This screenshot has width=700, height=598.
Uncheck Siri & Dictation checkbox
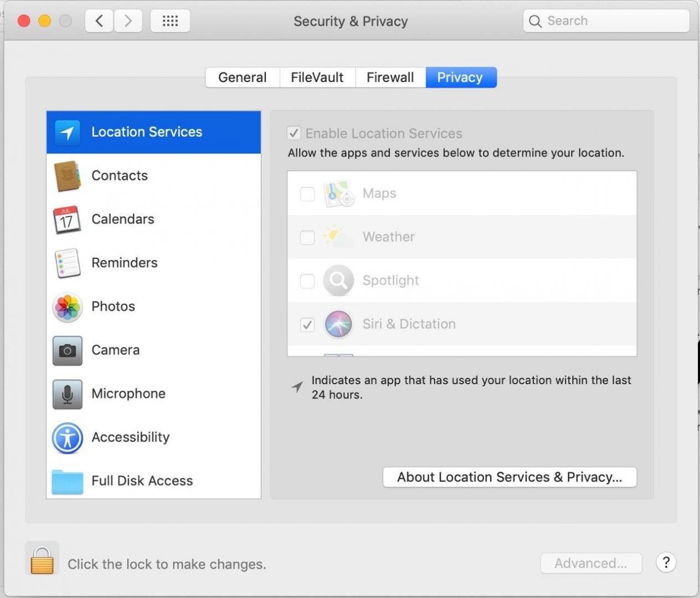(307, 324)
